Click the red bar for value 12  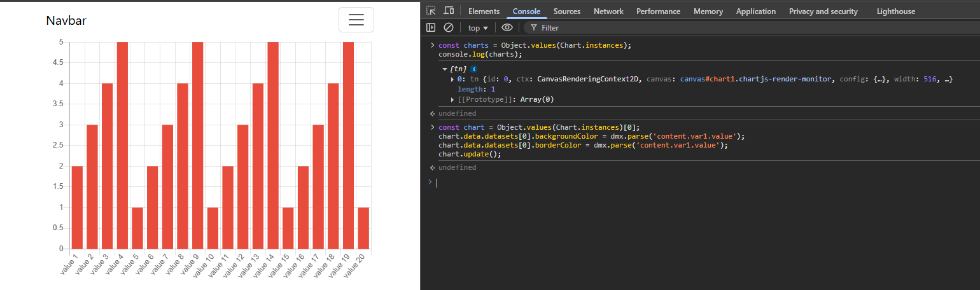[242, 186]
